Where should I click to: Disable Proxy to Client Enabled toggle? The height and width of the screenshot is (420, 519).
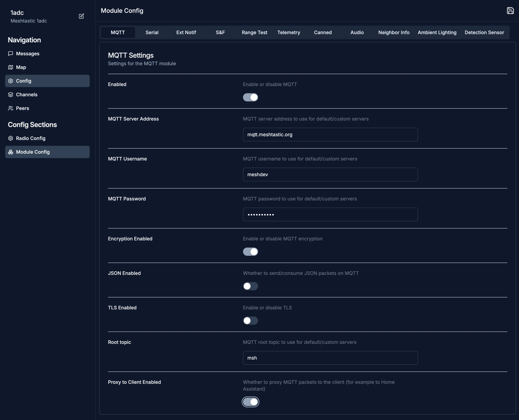[x=250, y=402]
